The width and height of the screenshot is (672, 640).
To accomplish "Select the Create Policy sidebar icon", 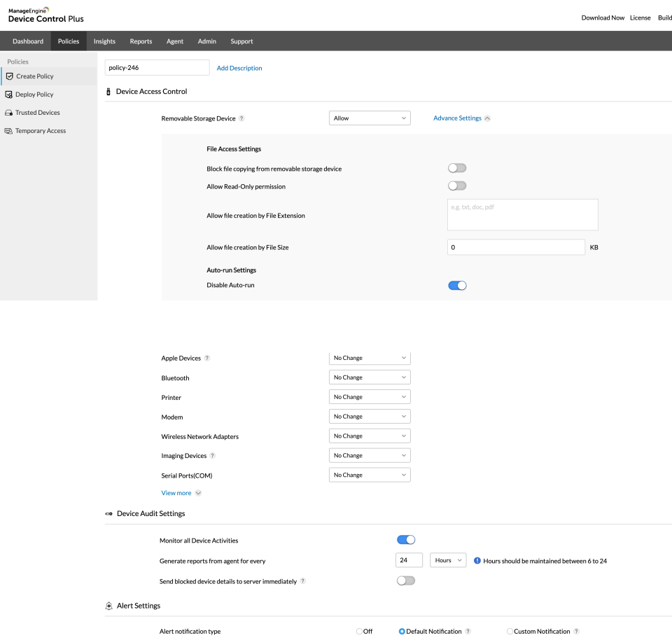I will (x=8, y=78).
